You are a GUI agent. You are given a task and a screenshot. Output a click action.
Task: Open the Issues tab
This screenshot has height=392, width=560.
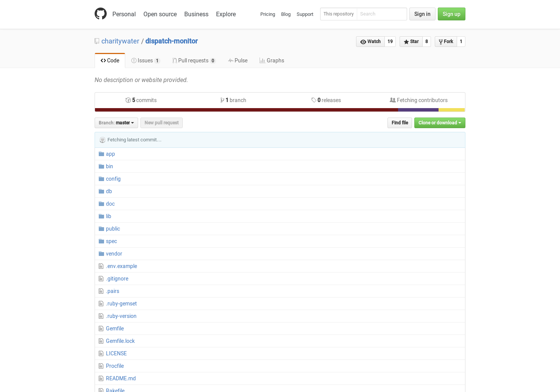click(x=146, y=60)
